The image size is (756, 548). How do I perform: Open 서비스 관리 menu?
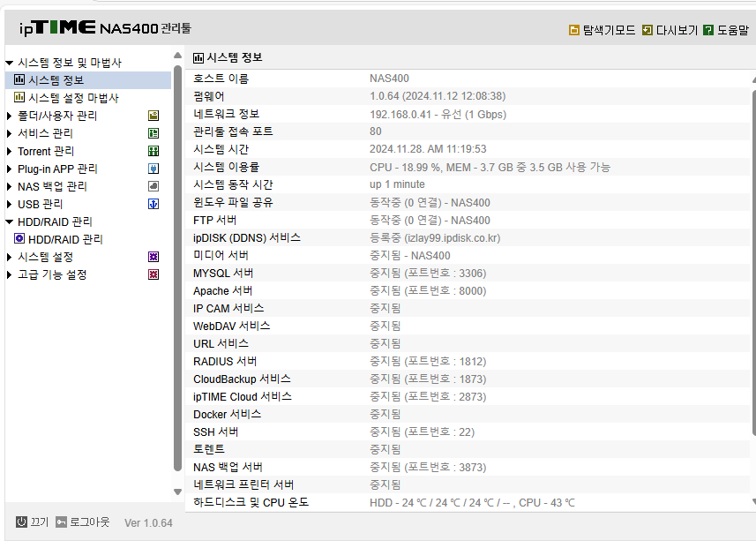[x=45, y=133]
